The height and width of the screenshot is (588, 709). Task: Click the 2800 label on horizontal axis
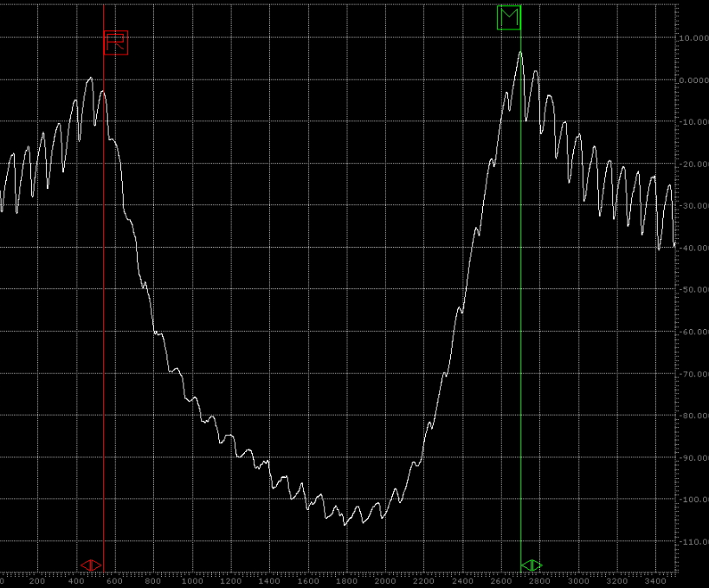pyautogui.click(x=539, y=581)
